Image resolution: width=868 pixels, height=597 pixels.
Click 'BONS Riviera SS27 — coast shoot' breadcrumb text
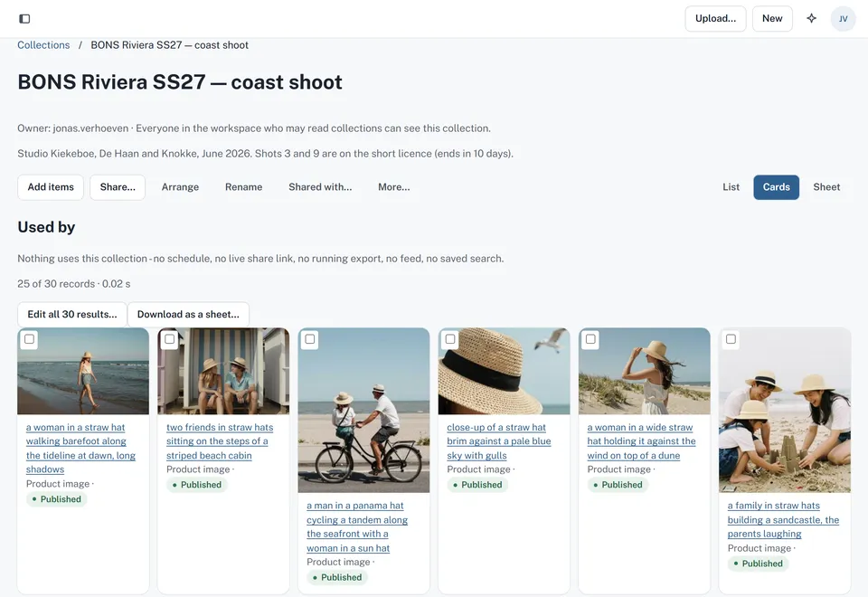[169, 45]
